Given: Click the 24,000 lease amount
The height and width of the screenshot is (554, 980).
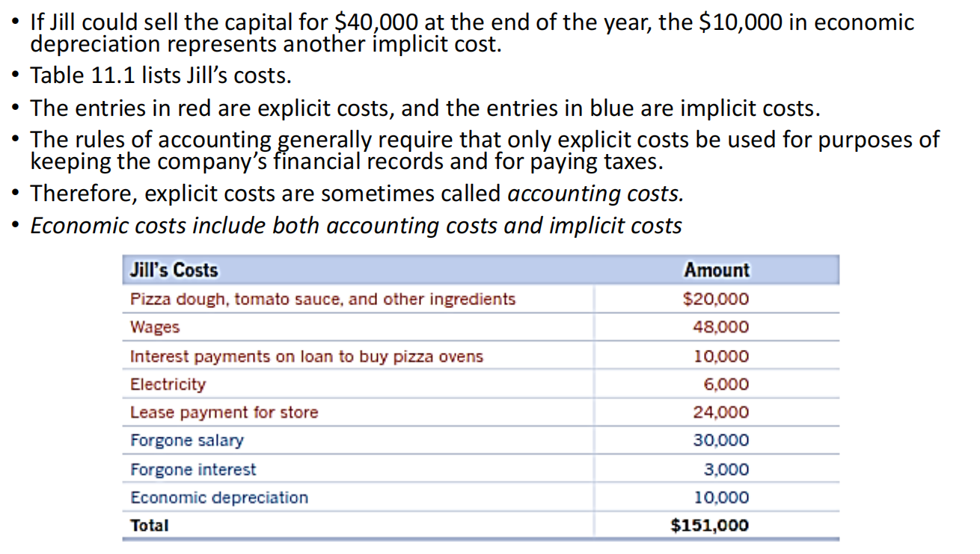Looking at the screenshot, I should [721, 412].
